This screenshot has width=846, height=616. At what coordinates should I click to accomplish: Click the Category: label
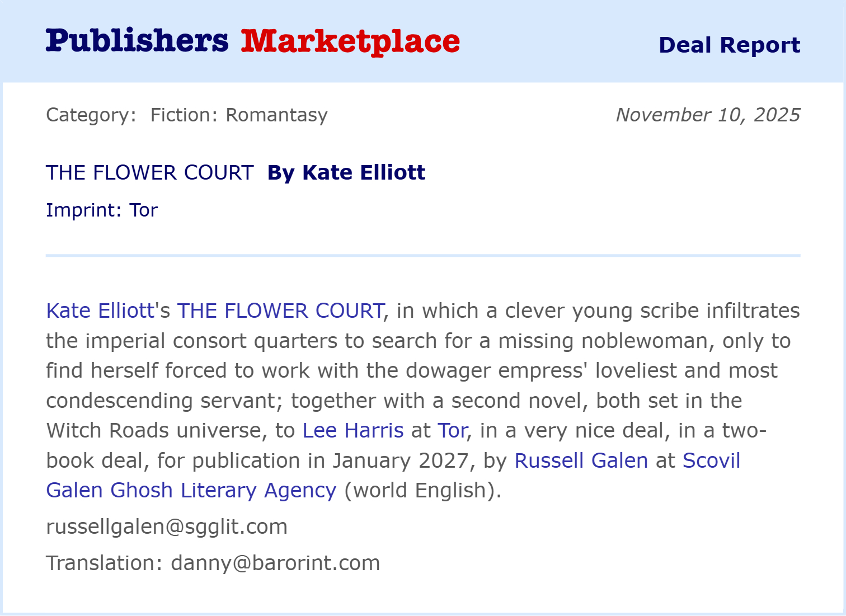pyautogui.click(x=91, y=115)
